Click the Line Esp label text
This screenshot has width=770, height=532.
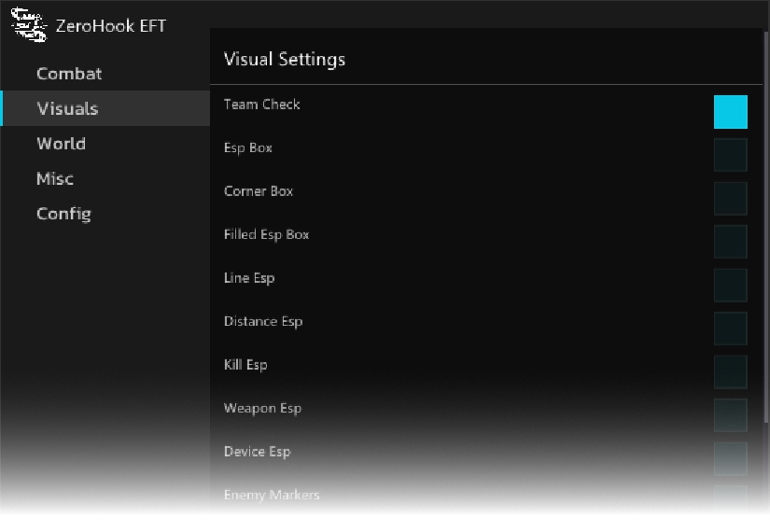pyautogui.click(x=249, y=278)
